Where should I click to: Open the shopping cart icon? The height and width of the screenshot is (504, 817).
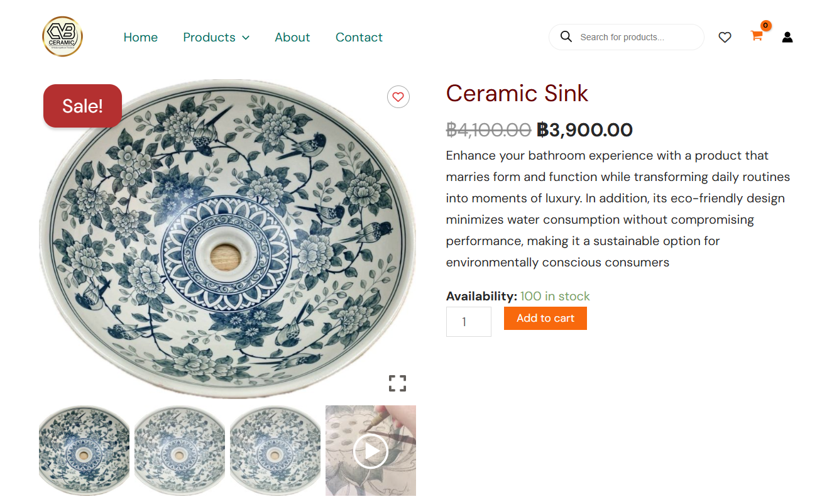point(757,36)
